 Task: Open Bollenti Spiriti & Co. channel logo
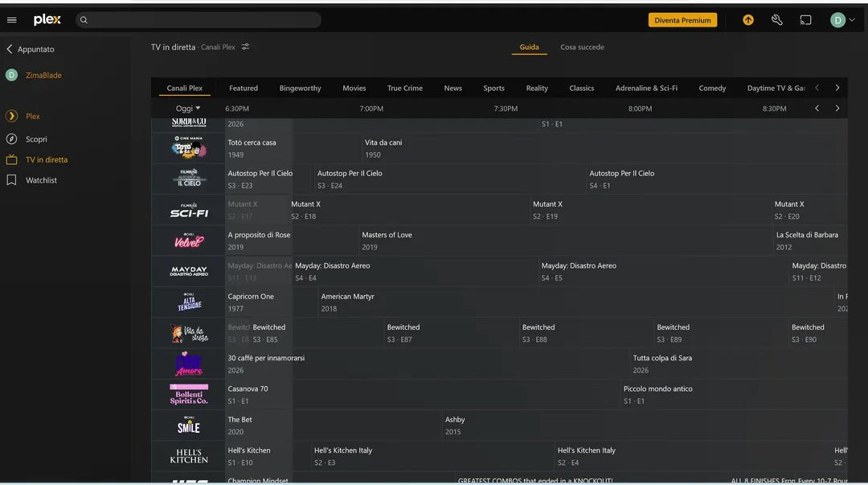pyautogui.click(x=189, y=394)
